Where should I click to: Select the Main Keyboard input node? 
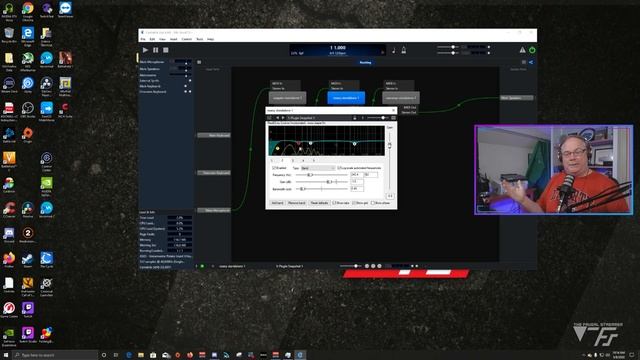tap(214, 135)
